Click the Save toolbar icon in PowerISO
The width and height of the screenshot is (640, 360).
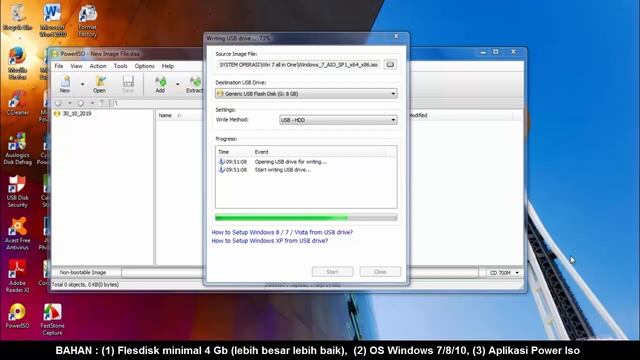(x=128, y=84)
